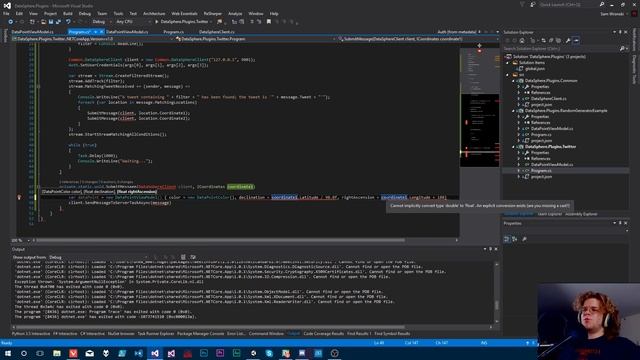The width and height of the screenshot is (640, 360).
Task: Close the active Program.cs tab
Action: [x=102, y=32]
